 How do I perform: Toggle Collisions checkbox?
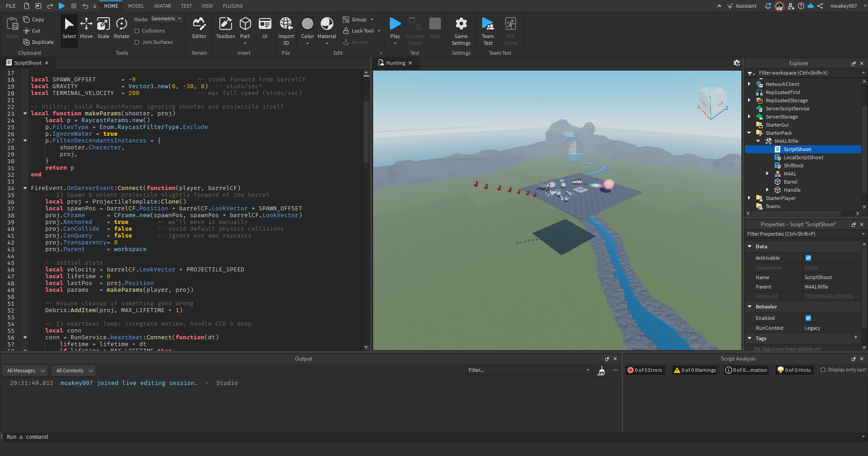click(x=137, y=31)
